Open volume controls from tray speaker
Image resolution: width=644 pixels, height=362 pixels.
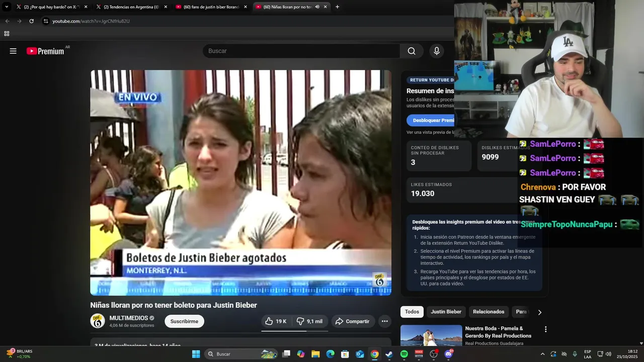click(x=609, y=354)
